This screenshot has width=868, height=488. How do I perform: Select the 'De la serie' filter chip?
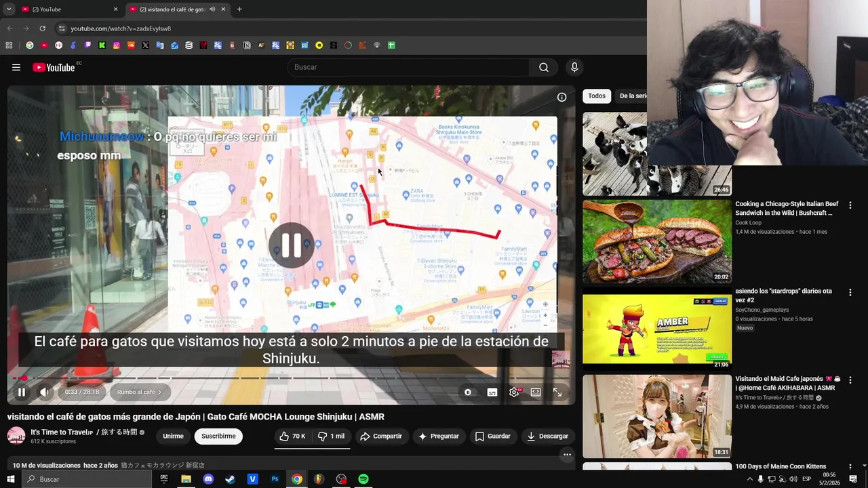(x=631, y=96)
